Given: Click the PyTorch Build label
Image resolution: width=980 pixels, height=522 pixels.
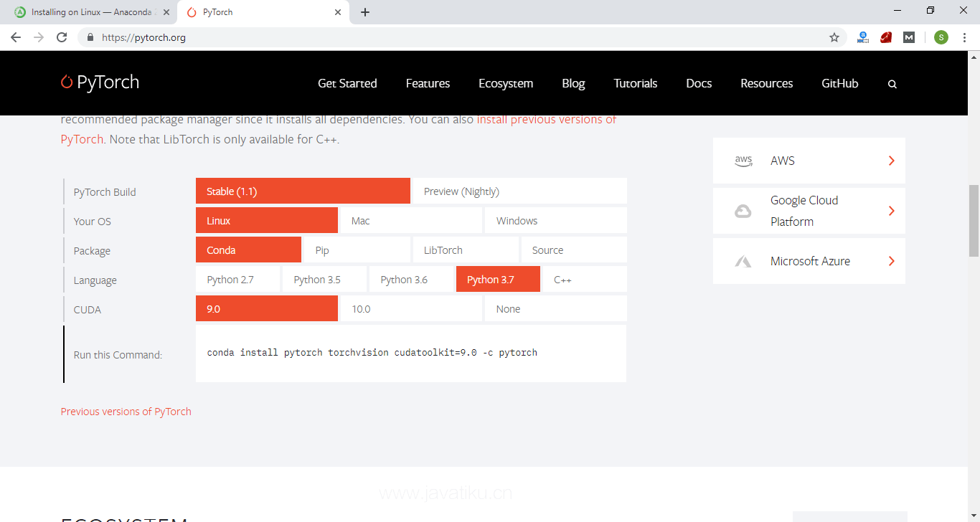Looking at the screenshot, I should 105,192.
